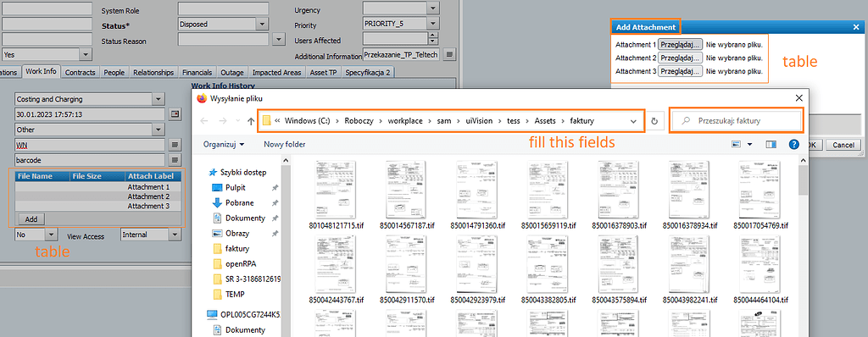Click the refresh icon beside the path bar

(x=655, y=120)
